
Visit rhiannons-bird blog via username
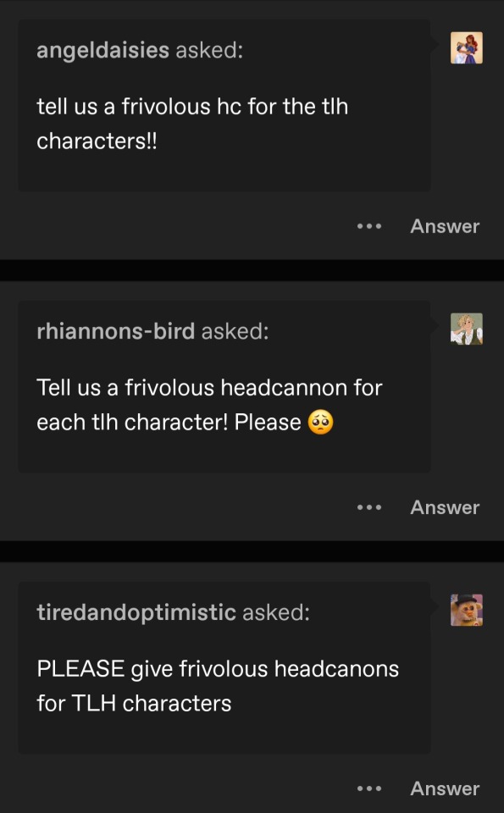point(116,331)
